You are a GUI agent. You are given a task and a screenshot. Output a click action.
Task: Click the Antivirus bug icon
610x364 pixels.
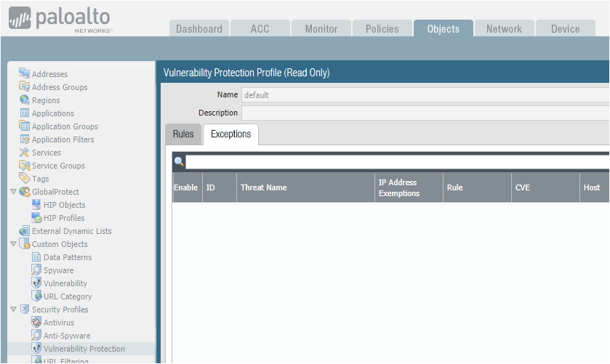(36, 322)
